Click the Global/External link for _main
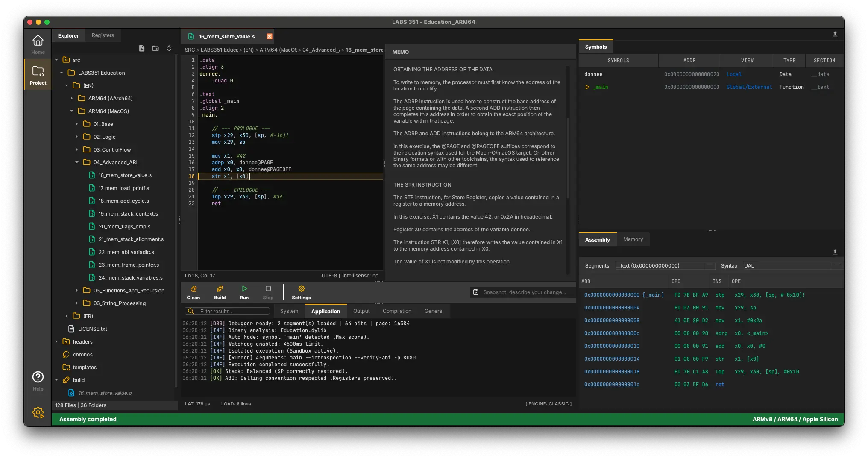Screen dimensions: 868x458 pyautogui.click(x=749, y=87)
